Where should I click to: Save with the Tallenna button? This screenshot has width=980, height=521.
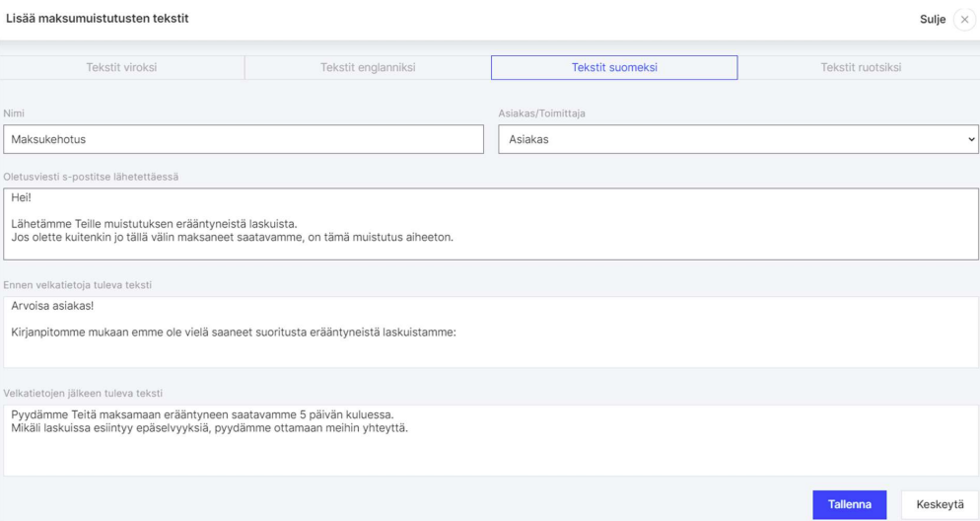850,504
